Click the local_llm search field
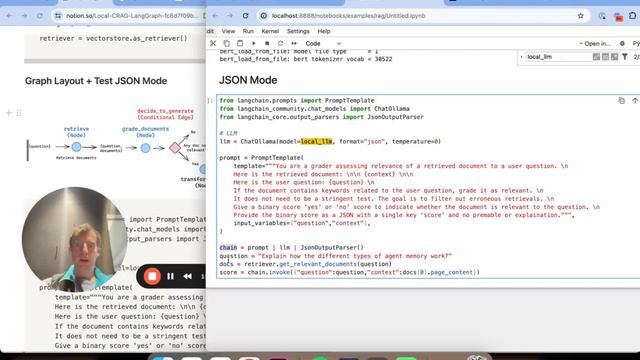This screenshot has width=640, height=360. click(x=558, y=57)
